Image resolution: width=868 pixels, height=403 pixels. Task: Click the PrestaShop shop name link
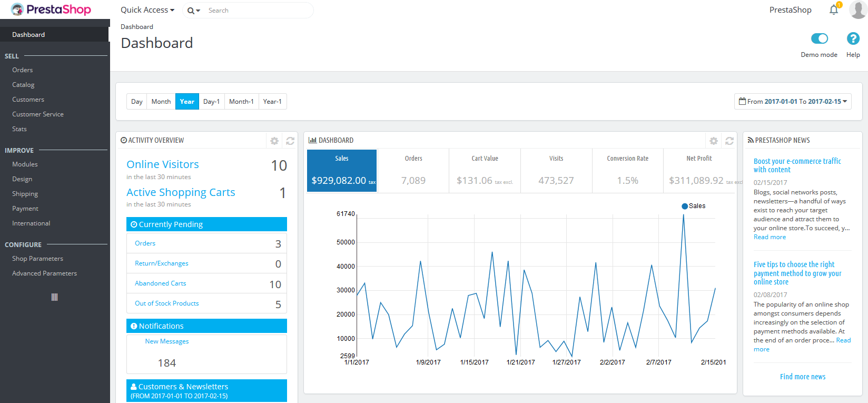(790, 10)
